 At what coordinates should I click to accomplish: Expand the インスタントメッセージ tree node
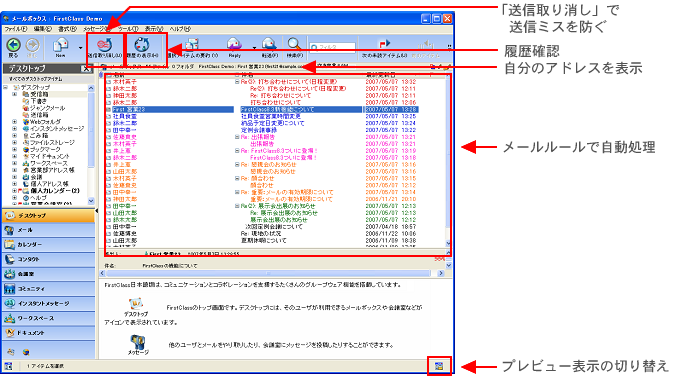pyautogui.click(x=15, y=129)
